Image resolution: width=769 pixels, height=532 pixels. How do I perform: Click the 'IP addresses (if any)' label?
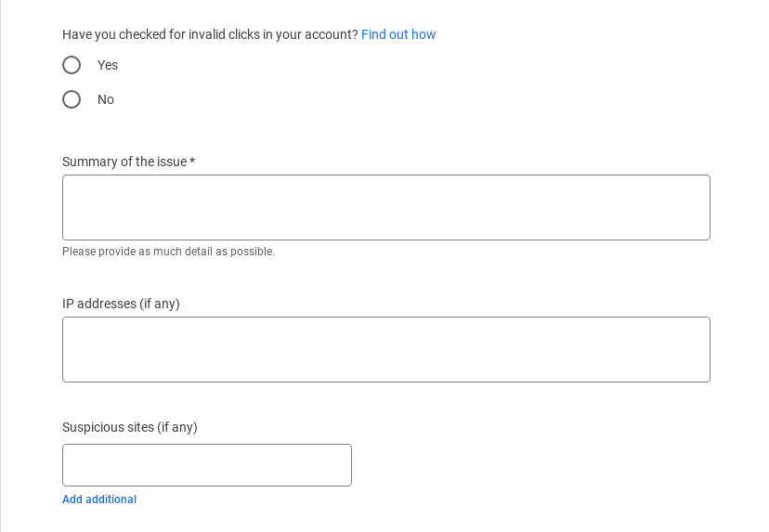121,304
